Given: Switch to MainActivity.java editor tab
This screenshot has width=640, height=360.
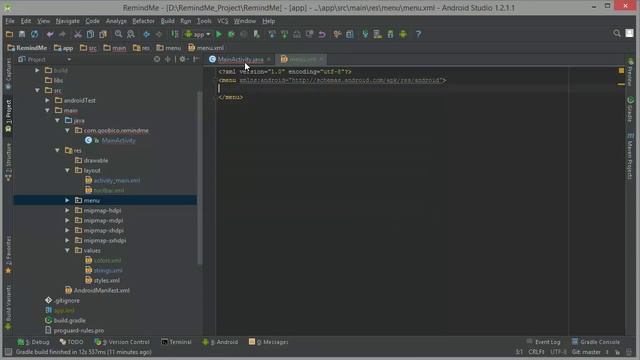Looking at the screenshot, I should coord(240,59).
